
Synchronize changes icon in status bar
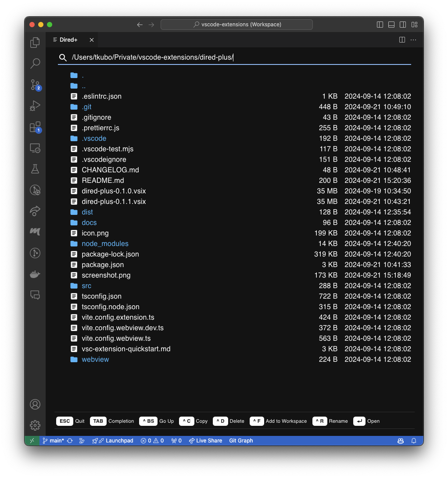tap(70, 440)
